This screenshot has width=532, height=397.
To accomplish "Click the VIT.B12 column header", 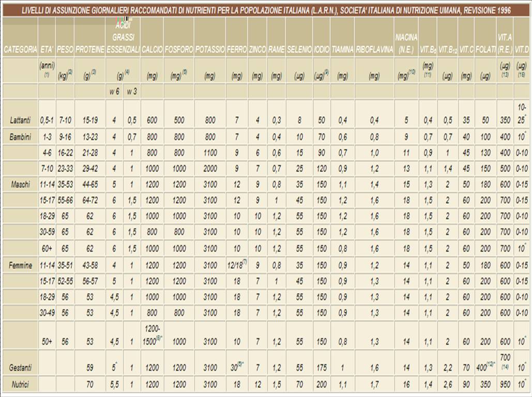I will 448,50.
